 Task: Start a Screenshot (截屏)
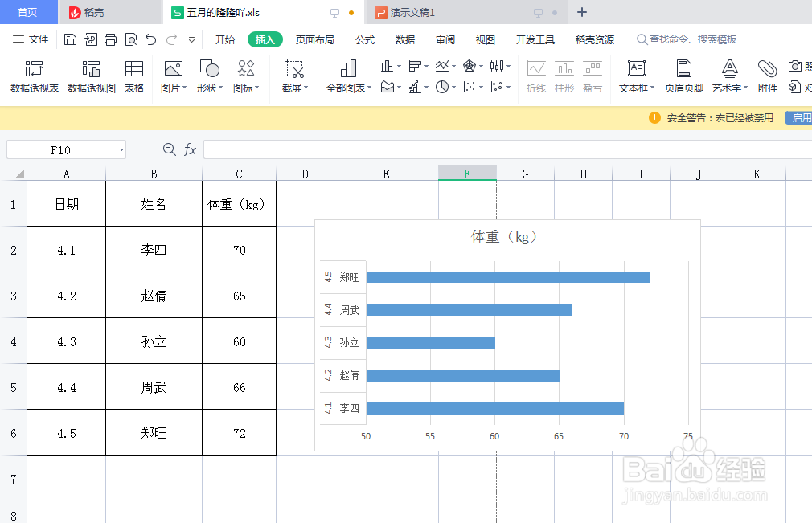[x=295, y=76]
